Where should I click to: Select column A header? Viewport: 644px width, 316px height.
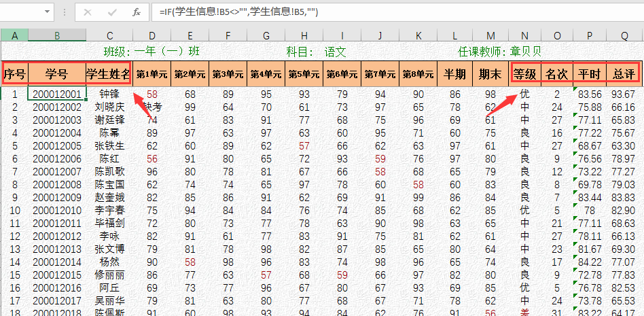click(15, 36)
